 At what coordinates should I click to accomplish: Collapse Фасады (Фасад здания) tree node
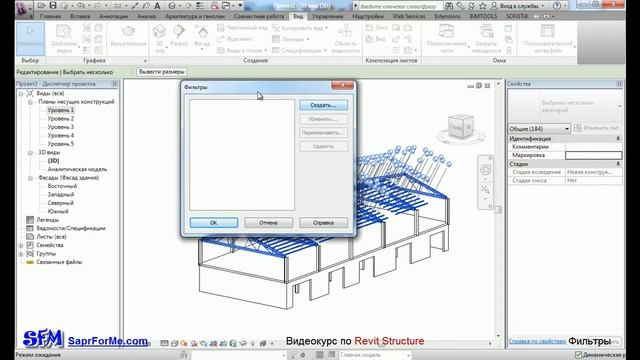click(x=30, y=178)
